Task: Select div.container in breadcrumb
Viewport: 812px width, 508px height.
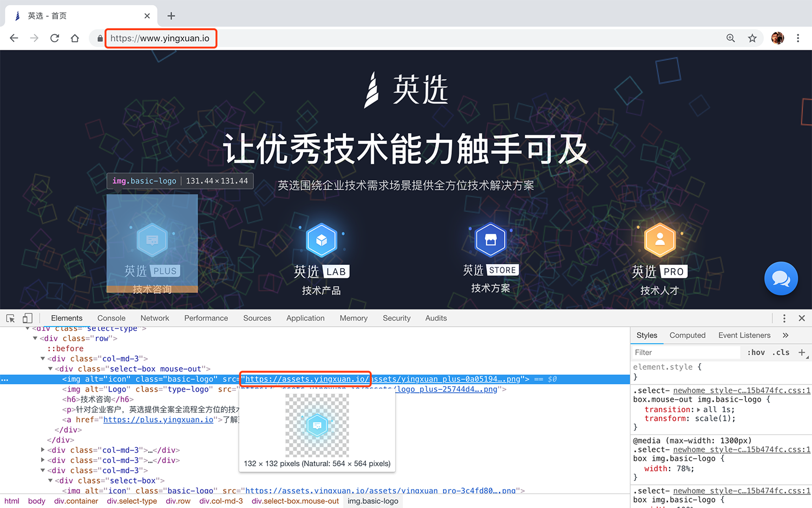Action: point(76,501)
